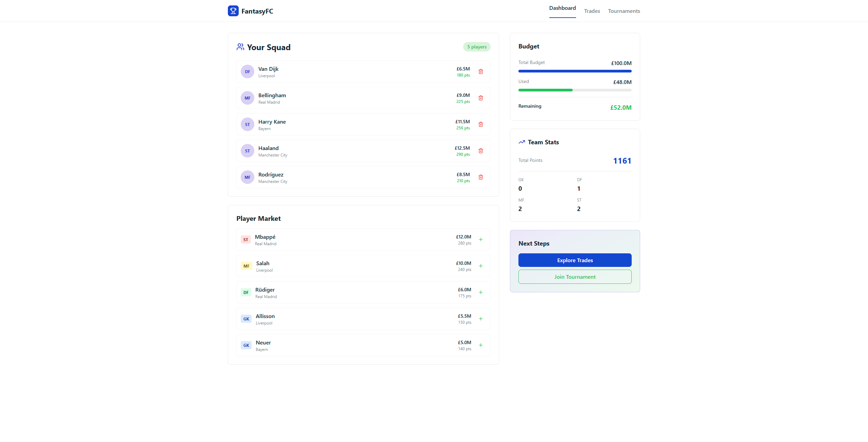This screenshot has width=868, height=442.
Task: Open the Trades tab
Action: point(592,11)
